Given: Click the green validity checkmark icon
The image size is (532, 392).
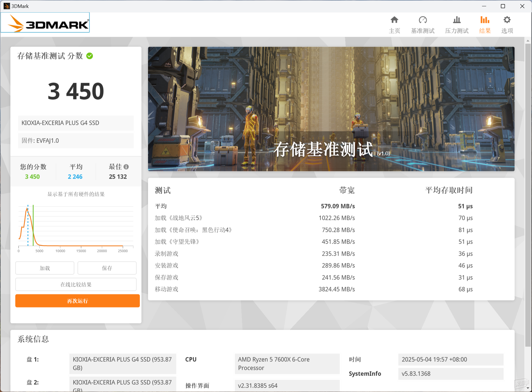Looking at the screenshot, I should 90,56.
